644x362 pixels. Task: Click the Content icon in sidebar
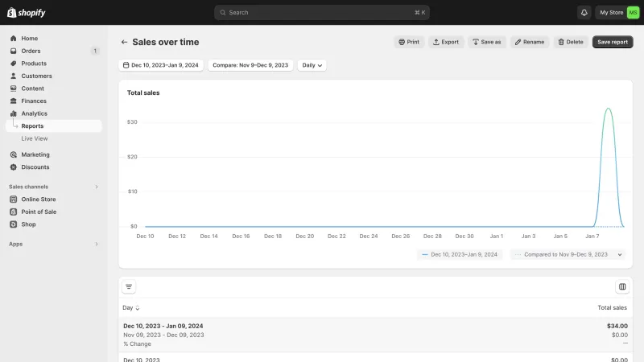tap(13, 88)
